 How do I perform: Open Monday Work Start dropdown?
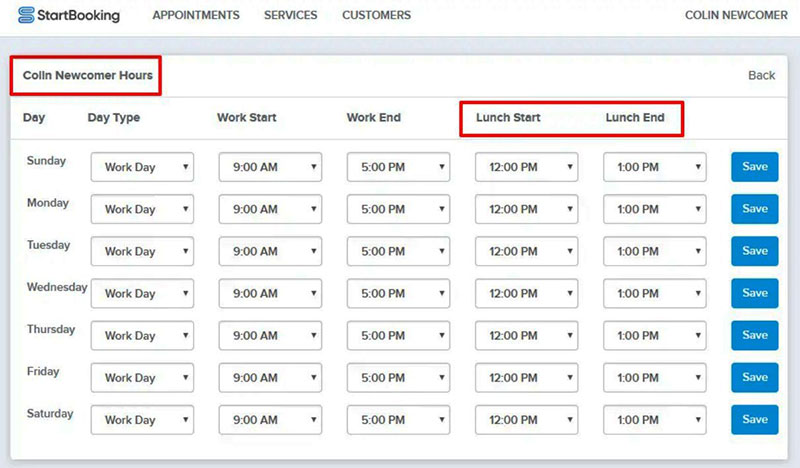tap(270, 209)
